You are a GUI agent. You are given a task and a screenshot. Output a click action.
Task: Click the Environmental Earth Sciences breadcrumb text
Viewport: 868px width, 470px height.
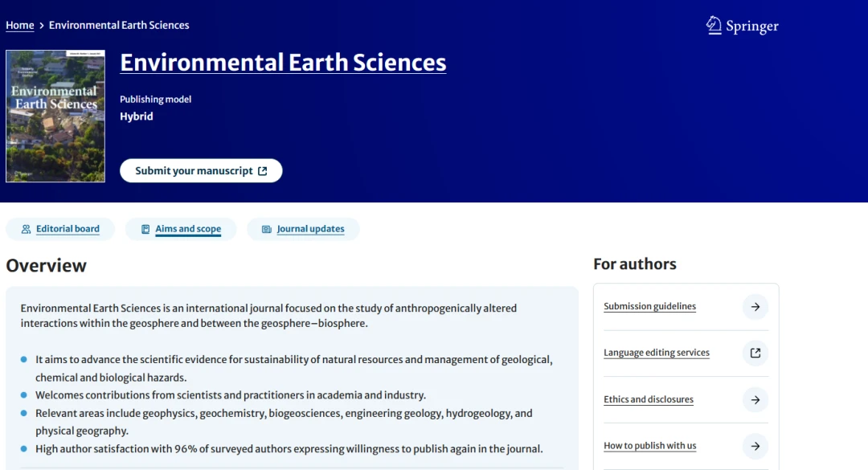click(119, 25)
